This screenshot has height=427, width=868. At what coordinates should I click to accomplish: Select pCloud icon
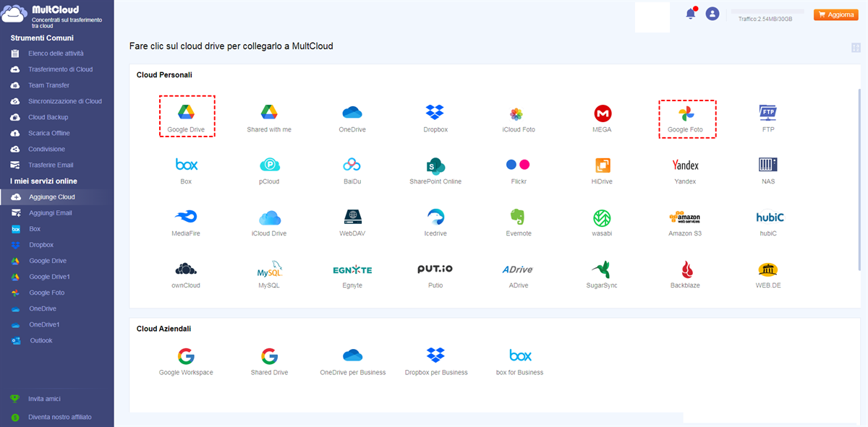[269, 165]
